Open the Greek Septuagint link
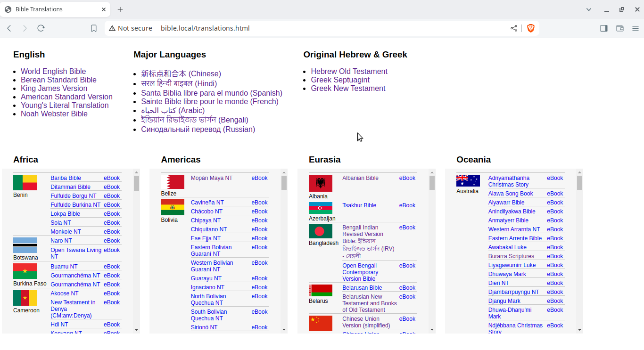Image resolution: width=644 pixels, height=350 pixels. coord(340,80)
